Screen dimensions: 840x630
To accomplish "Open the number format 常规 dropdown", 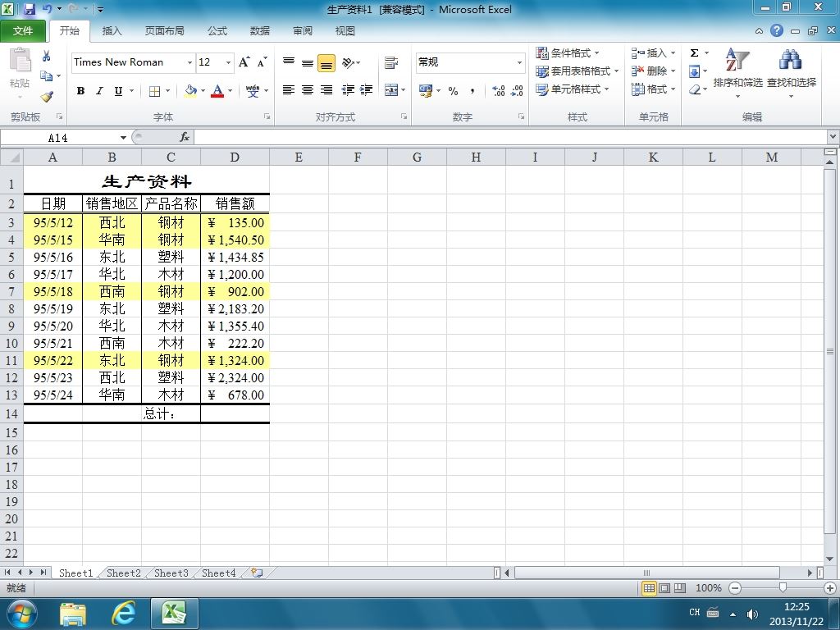I will coord(519,62).
